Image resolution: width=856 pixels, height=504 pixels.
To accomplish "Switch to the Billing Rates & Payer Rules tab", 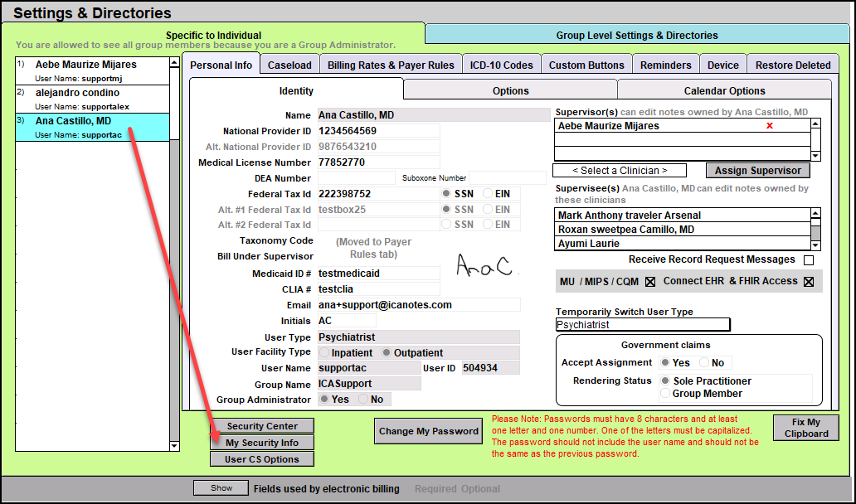I will tap(391, 65).
